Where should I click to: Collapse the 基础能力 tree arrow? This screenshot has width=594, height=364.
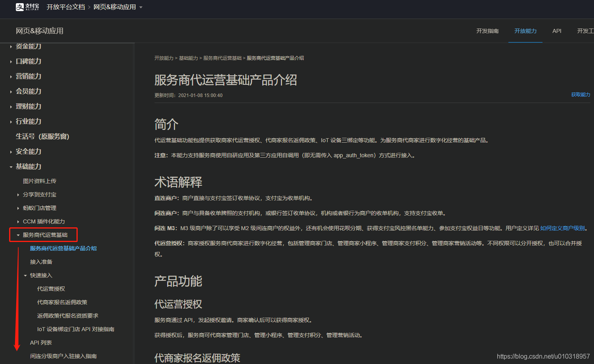pyautogui.click(x=11, y=167)
